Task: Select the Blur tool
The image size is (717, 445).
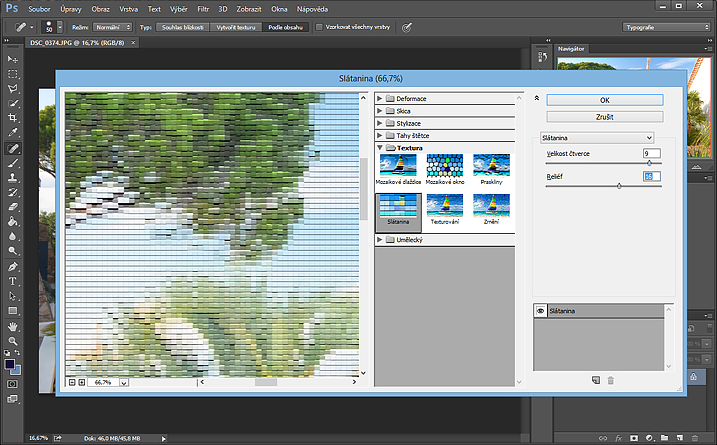Action: [x=12, y=236]
